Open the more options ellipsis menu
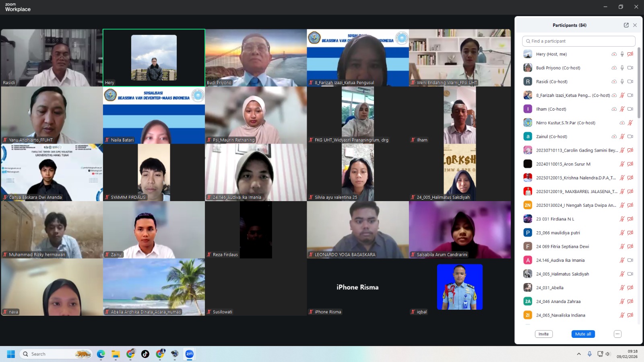The height and width of the screenshot is (362, 644). tap(617, 334)
